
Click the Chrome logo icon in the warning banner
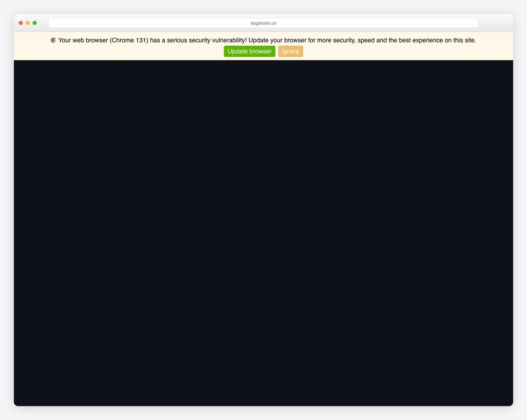point(53,40)
